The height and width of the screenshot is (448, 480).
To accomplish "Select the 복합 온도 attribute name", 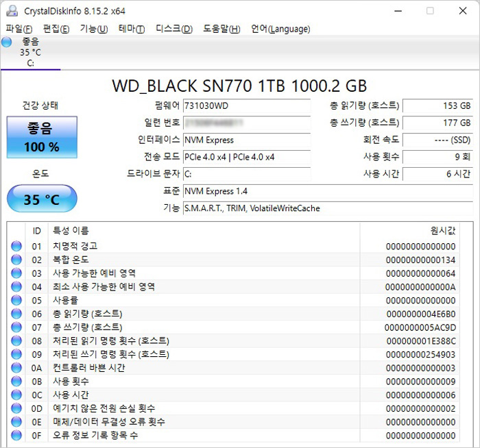I will pos(71,260).
